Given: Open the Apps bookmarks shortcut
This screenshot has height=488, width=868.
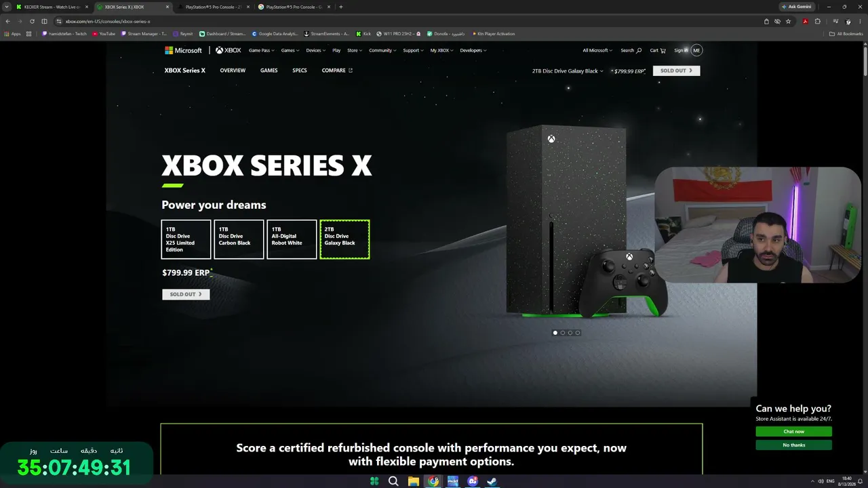Looking at the screenshot, I should tap(13, 34).
